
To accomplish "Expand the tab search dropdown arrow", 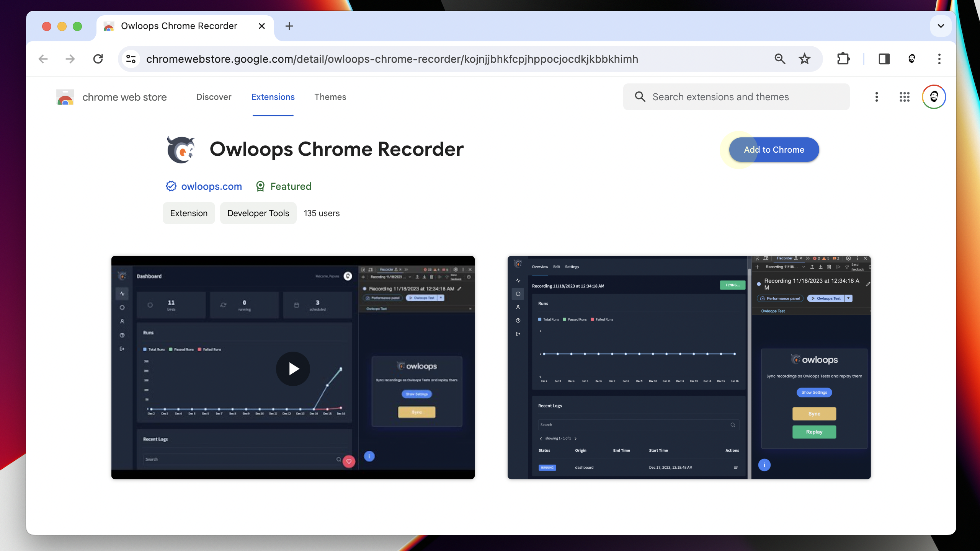I will (x=941, y=26).
